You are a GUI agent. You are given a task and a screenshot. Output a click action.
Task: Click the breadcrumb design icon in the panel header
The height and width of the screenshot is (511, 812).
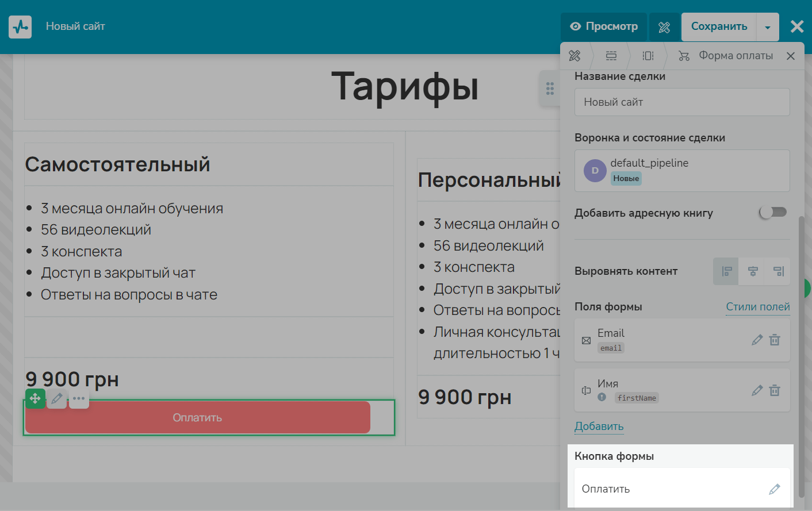pos(574,56)
